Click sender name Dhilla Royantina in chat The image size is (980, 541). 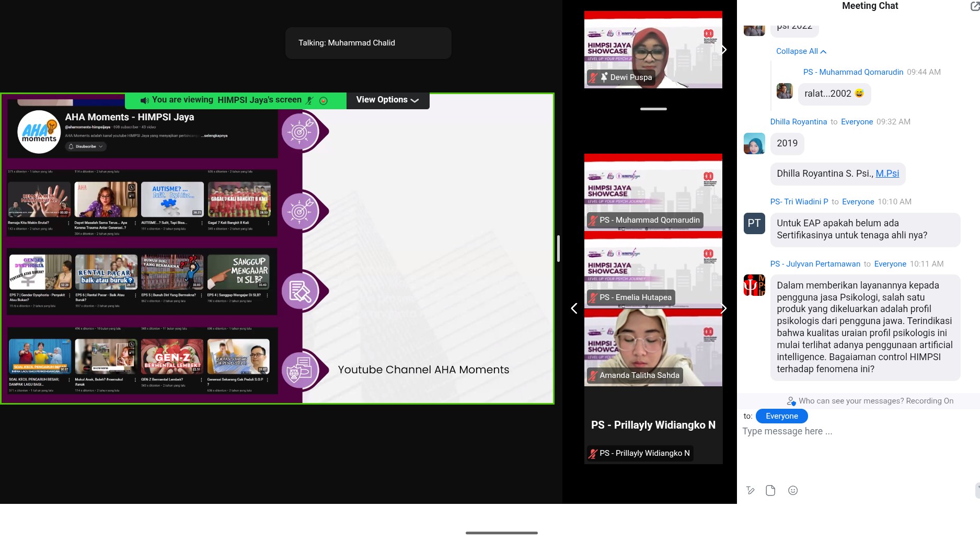tap(799, 122)
